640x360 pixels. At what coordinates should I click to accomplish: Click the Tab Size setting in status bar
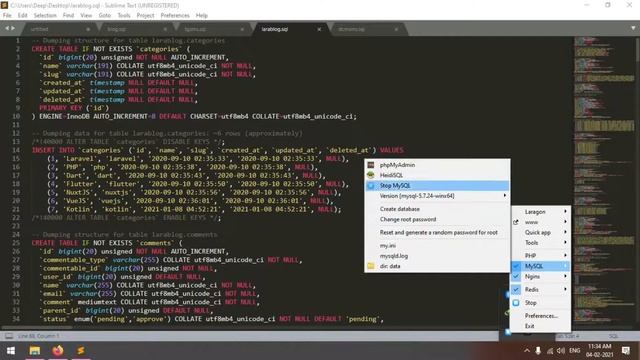tap(567, 336)
